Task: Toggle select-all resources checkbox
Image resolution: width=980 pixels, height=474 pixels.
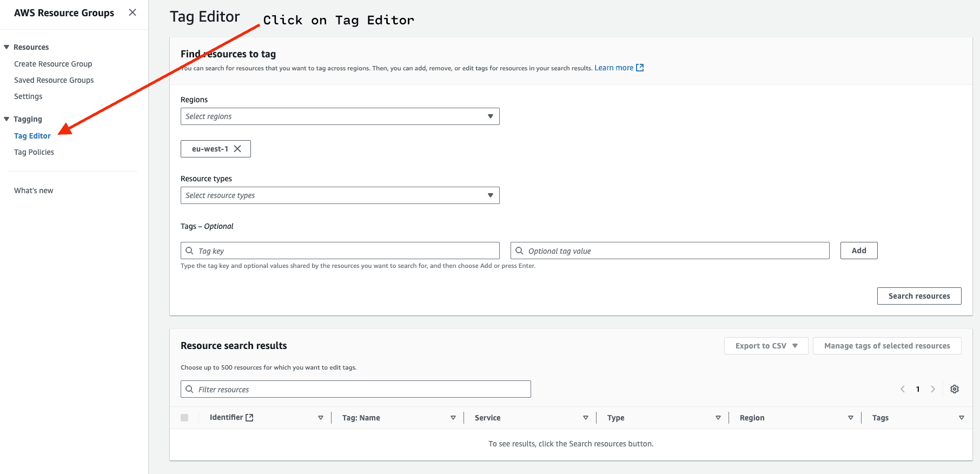Action: [x=184, y=418]
